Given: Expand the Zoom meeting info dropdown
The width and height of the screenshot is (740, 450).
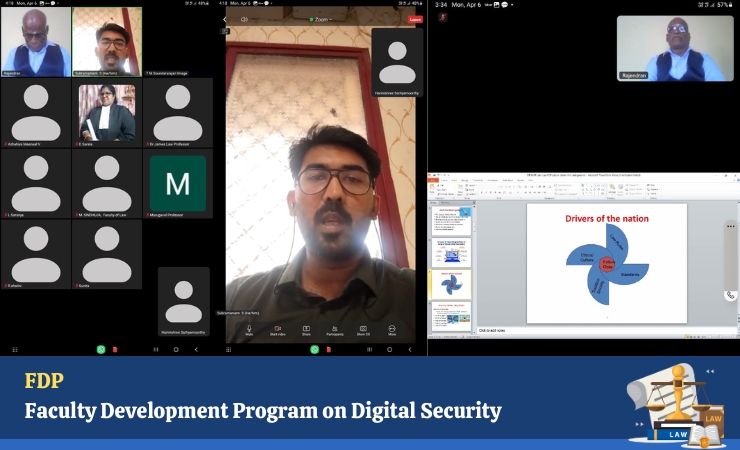Looking at the screenshot, I should (322, 19).
